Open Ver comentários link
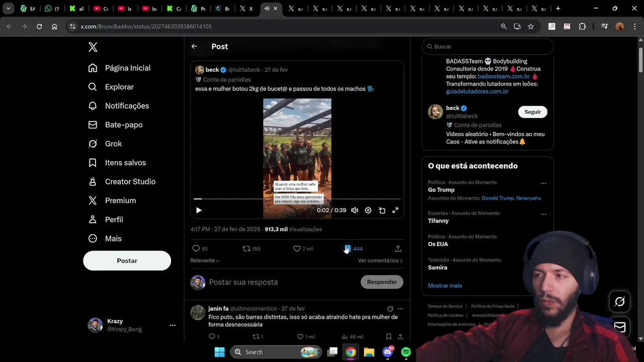 380,260
